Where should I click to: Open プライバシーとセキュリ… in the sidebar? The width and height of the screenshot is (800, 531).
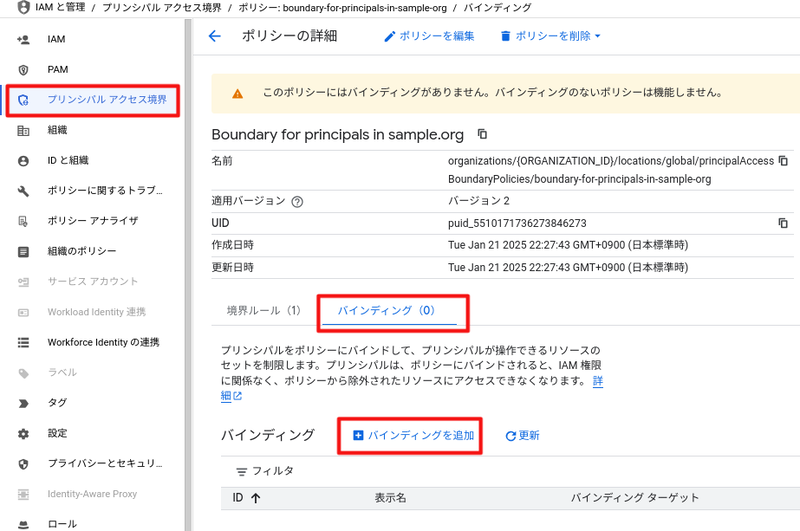pyautogui.click(x=105, y=463)
